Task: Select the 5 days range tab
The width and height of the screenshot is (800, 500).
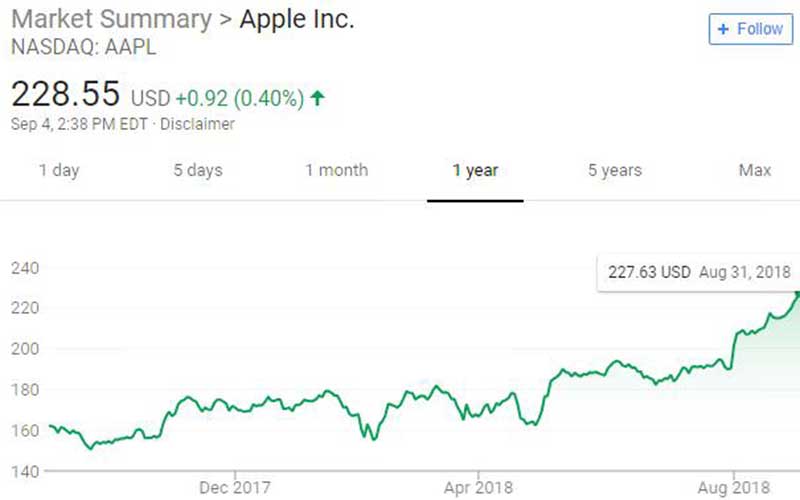Action: pyautogui.click(x=198, y=171)
